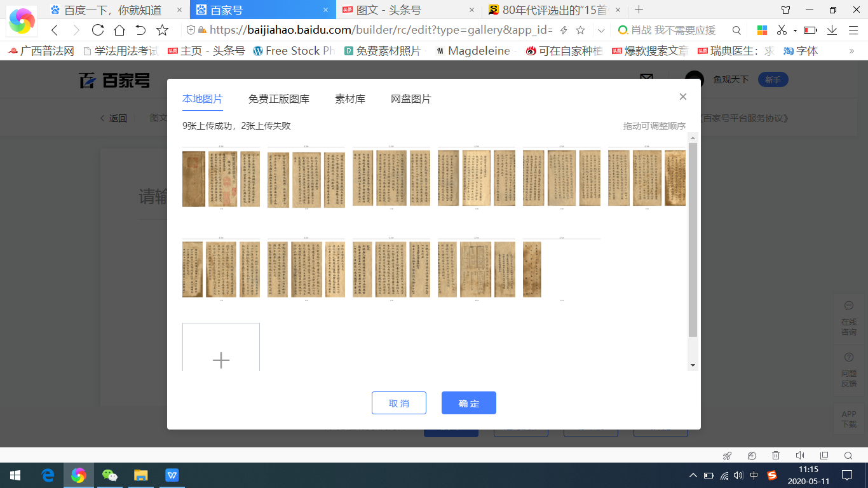The width and height of the screenshot is (868, 488).
Task: Open File Explorer from the taskbar
Action: (140, 475)
